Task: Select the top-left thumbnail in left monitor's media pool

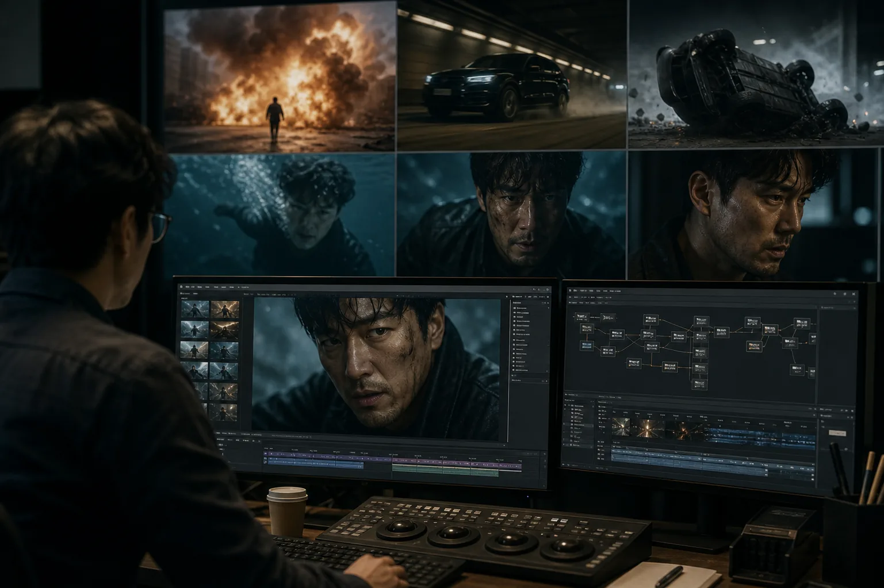Action: tap(195, 309)
